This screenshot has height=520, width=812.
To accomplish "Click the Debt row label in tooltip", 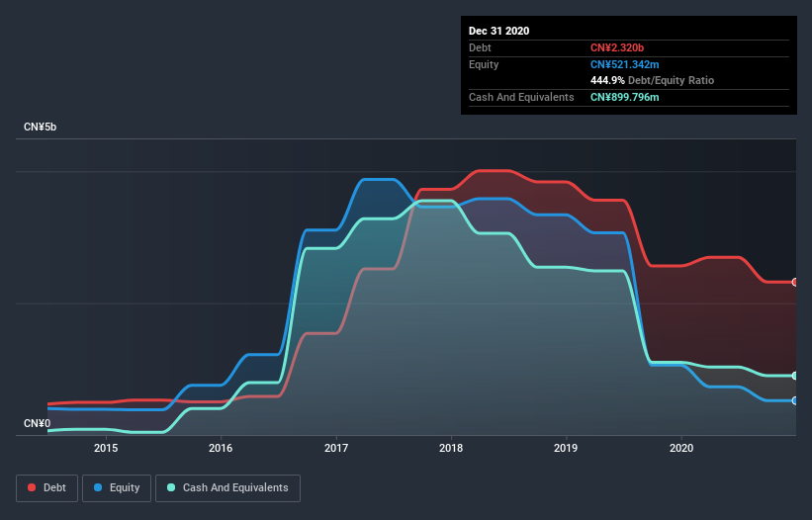I will [480, 47].
